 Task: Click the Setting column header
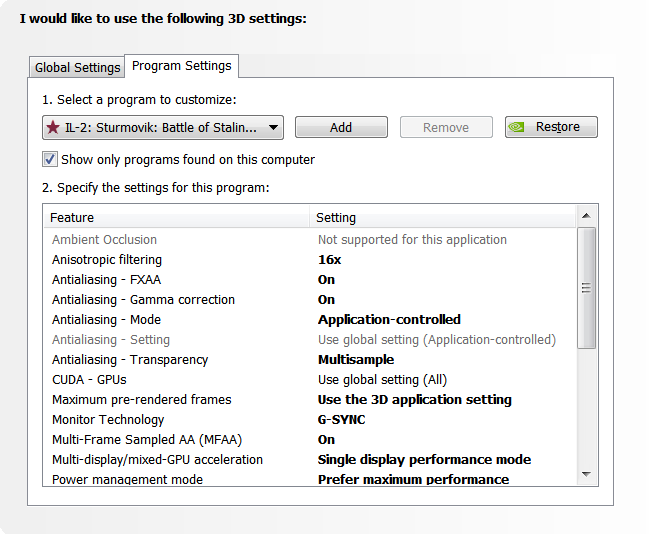tap(442, 217)
